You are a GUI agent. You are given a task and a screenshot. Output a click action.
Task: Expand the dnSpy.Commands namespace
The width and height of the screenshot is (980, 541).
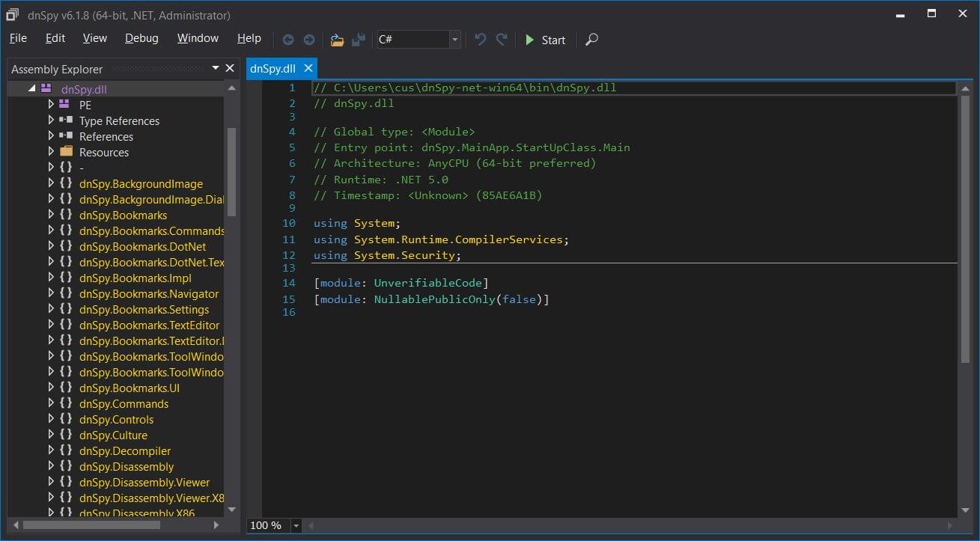(x=51, y=403)
